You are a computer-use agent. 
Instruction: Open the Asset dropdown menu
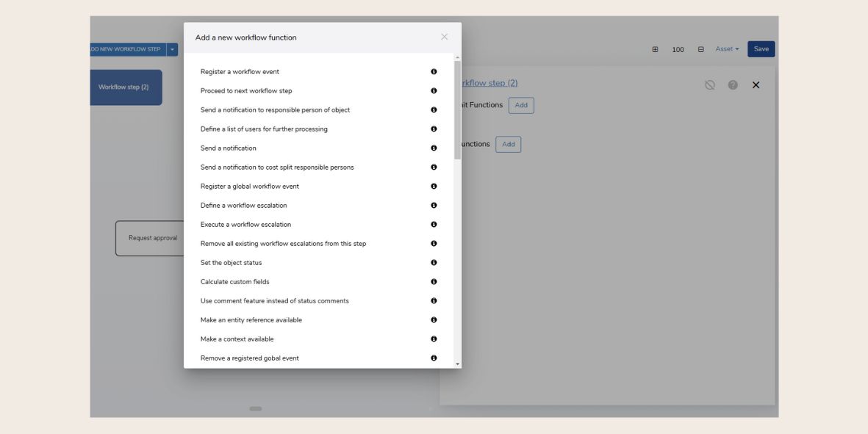tap(726, 48)
